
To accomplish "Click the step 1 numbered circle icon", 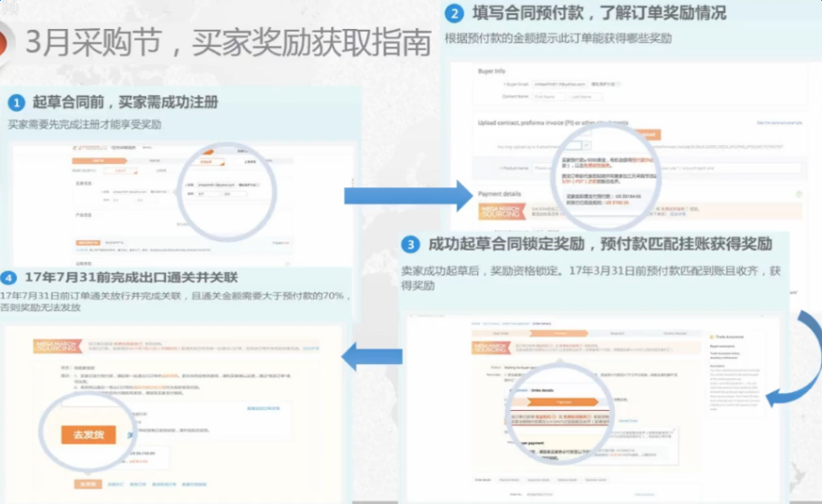I will [x=16, y=102].
